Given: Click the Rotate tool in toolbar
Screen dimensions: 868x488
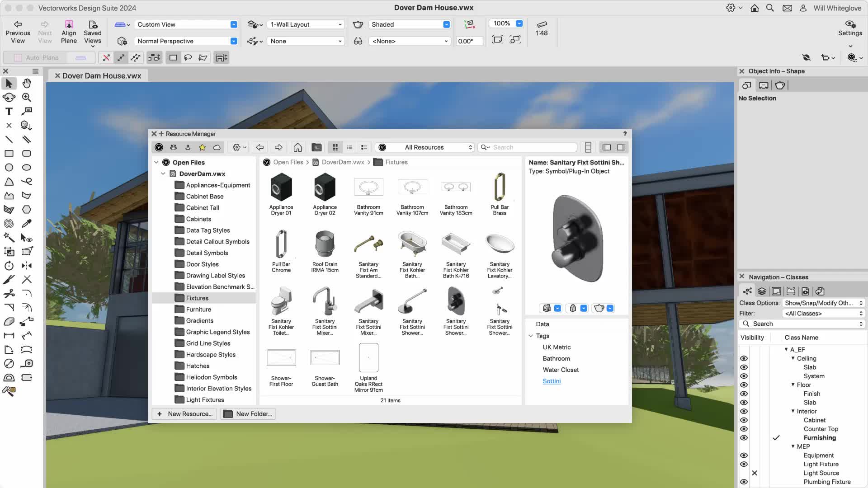Looking at the screenshot, I should click(x=9, y=265).
